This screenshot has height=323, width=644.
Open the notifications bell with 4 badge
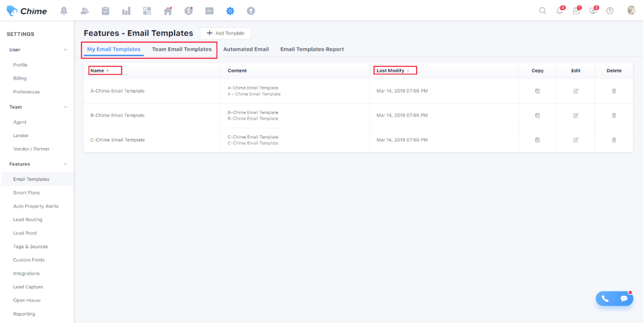(561, 10)
